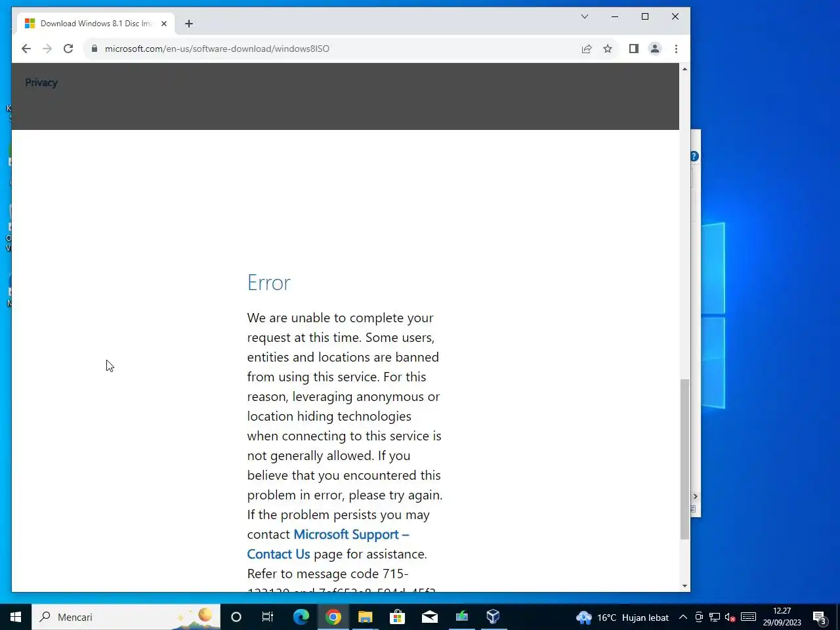Image resolution: width=840 pixels, height=630 pixels.
Task: Open the Windows Start menu
Action: (16, 617)
